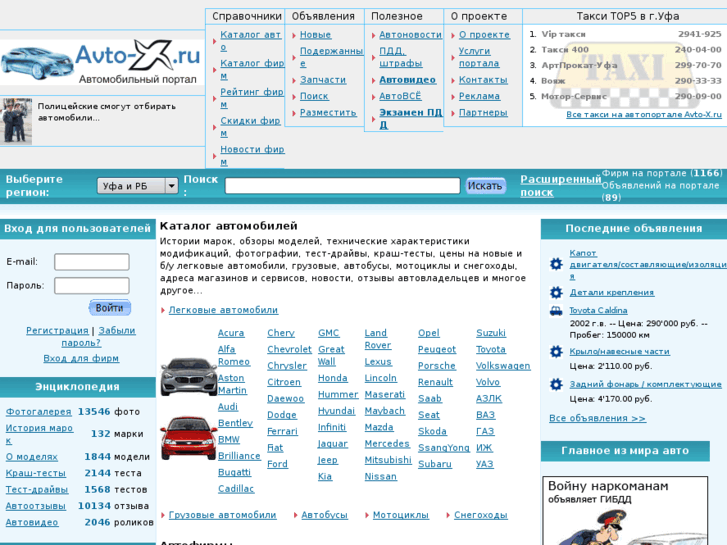Open Партнеры menu entry
Image resolution: width=727 pixels, height=545 pixels.
[x=483, y=113]
